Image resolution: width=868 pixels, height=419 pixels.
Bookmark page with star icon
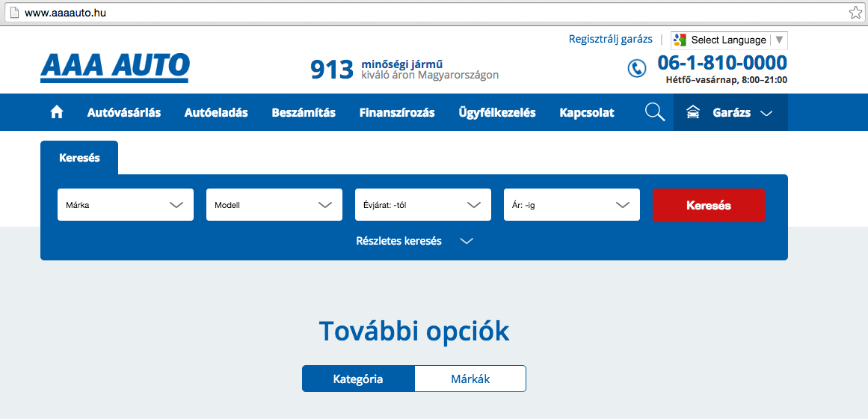click(x=855, y=13)
